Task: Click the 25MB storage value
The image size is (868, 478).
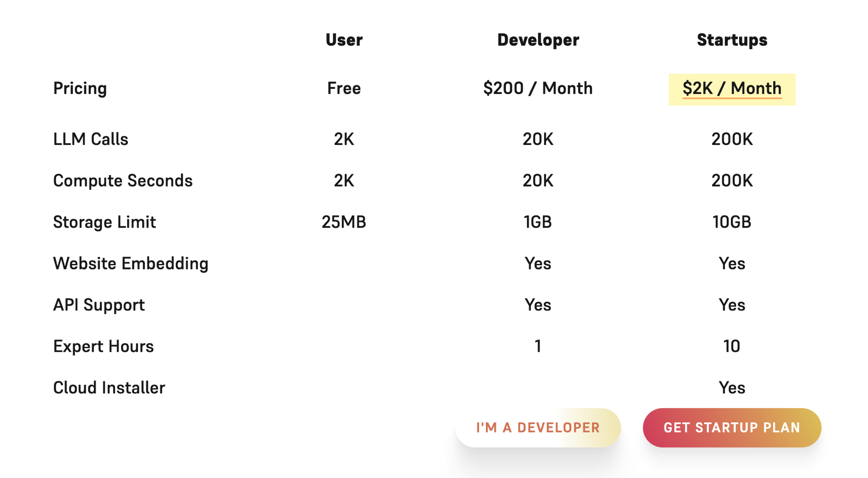Action: 344,222
